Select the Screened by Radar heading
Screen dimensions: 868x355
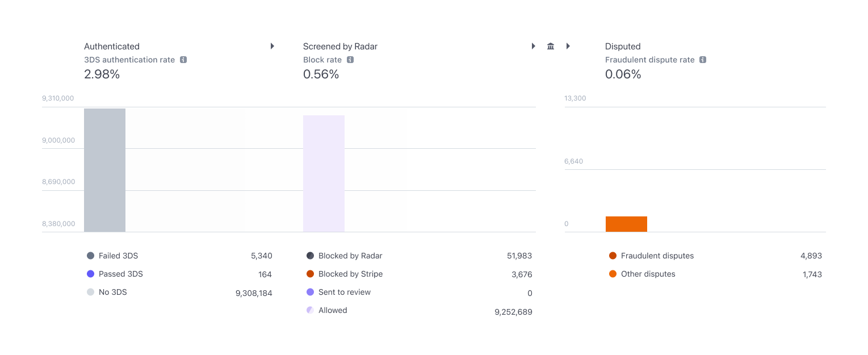(340, 47)
